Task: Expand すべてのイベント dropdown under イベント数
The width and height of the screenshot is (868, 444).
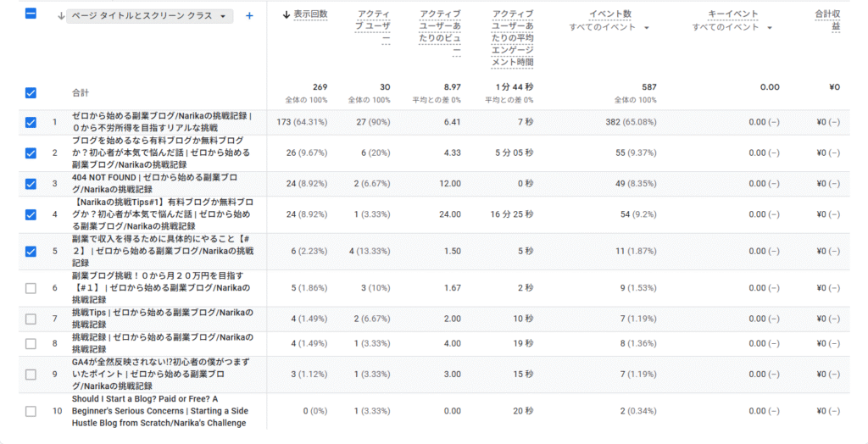Action: 610,28
